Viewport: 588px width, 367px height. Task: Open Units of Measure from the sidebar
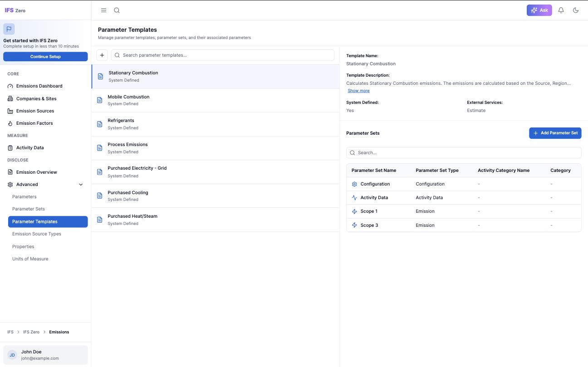click(30, 259)
